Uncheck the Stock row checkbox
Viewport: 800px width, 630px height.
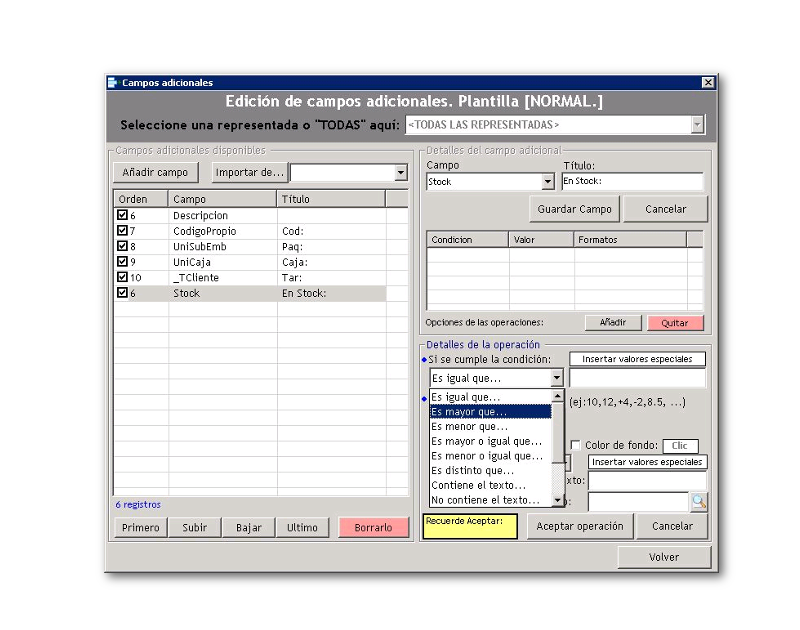coord(122,293)
